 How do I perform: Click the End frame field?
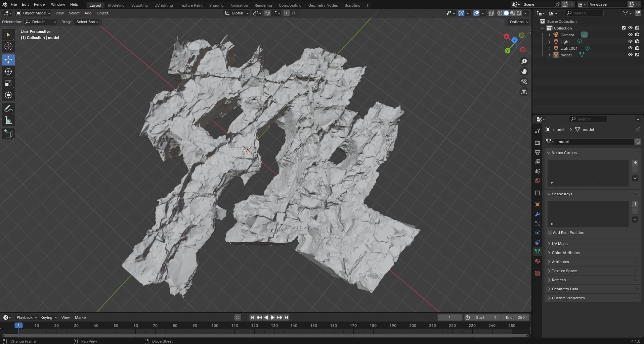pos(515,317)
